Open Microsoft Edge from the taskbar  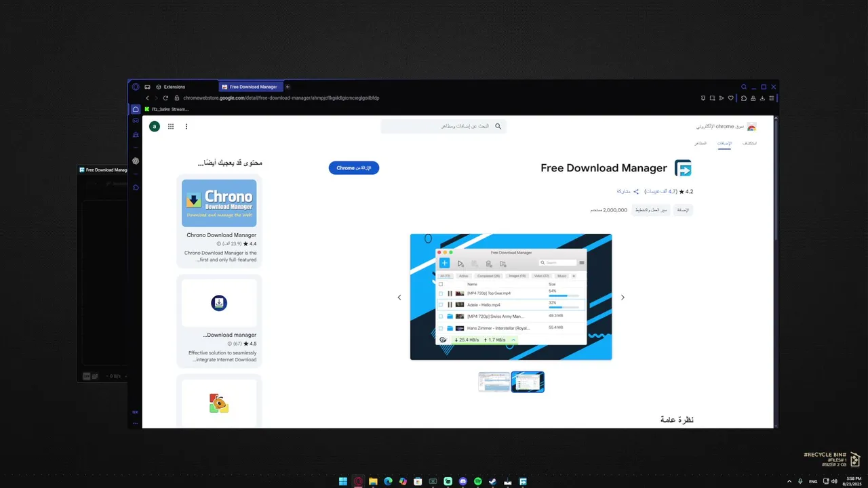(388, 481)
